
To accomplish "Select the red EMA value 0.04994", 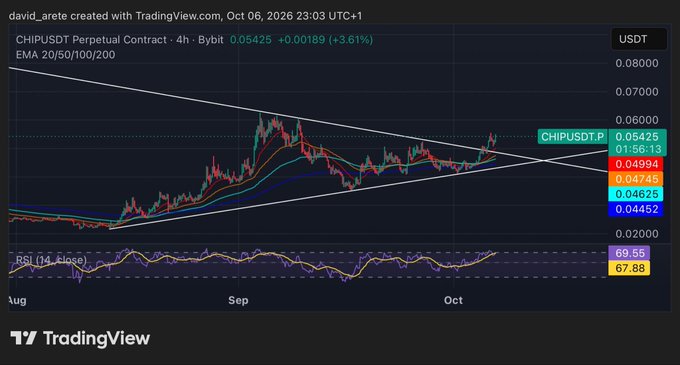I will [x=636, y=164].
